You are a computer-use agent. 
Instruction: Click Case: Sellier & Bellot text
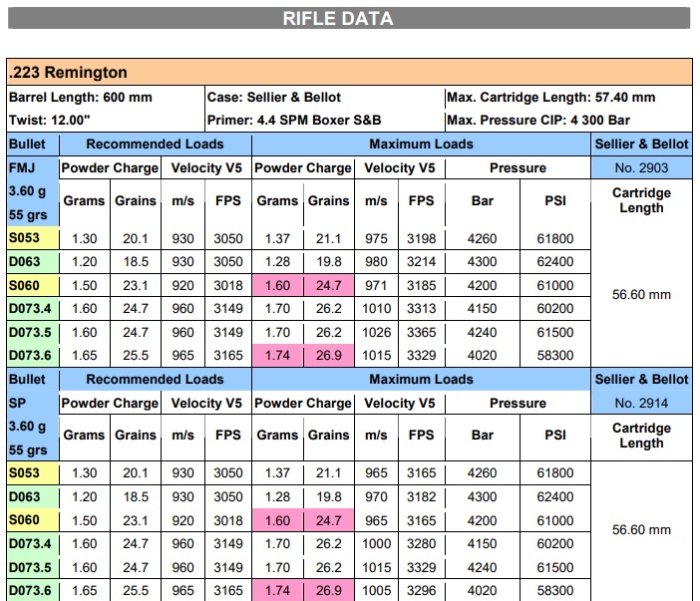point(273,98)
